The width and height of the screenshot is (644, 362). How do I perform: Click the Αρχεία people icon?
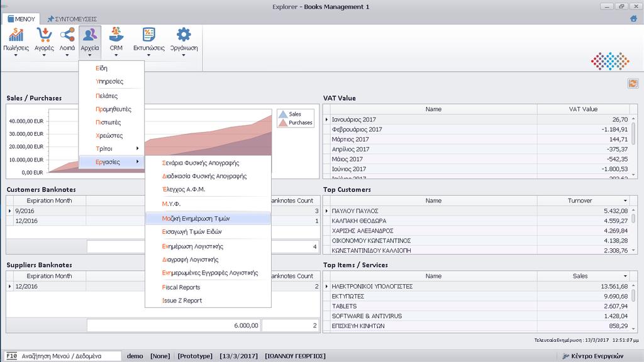89,35
